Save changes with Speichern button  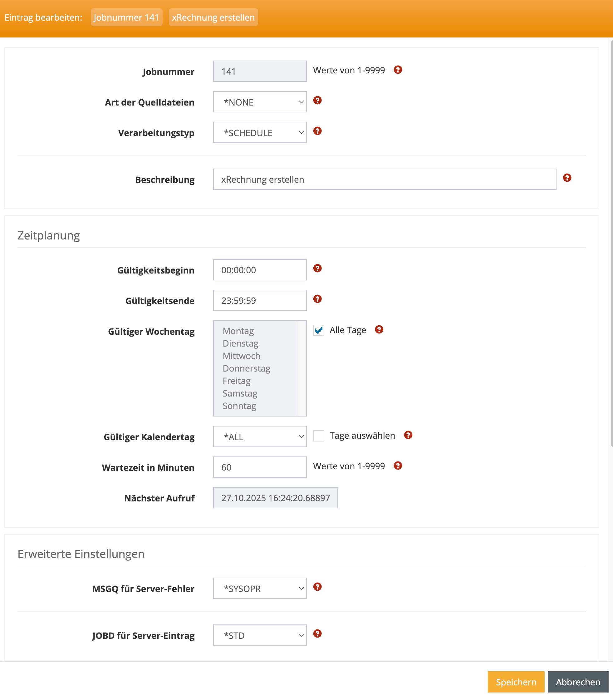(x=516, y=682)
